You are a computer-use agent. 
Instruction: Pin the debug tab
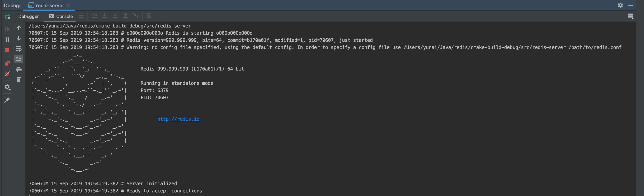click(7, 100)
